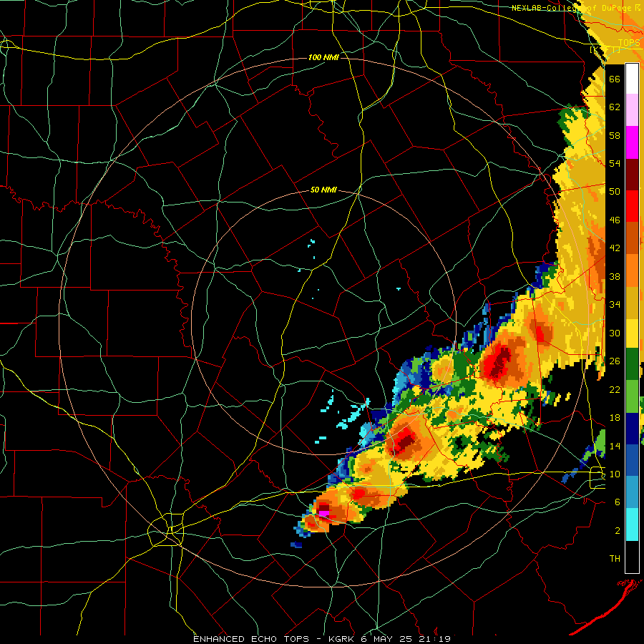The image size is (644, 644).
Task: Click the '50 NMI' range ring label
Action: 323,190
